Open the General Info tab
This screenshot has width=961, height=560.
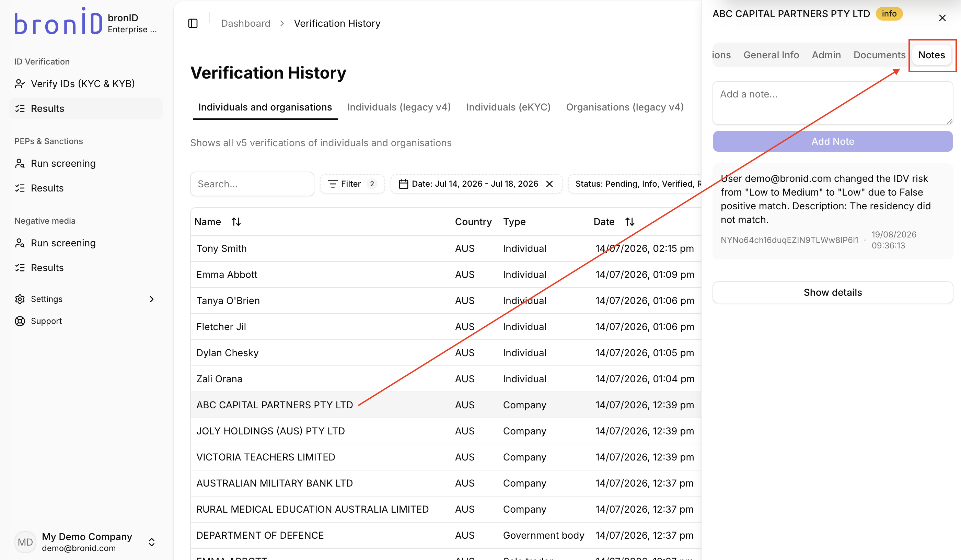click(x=771, y=55)
